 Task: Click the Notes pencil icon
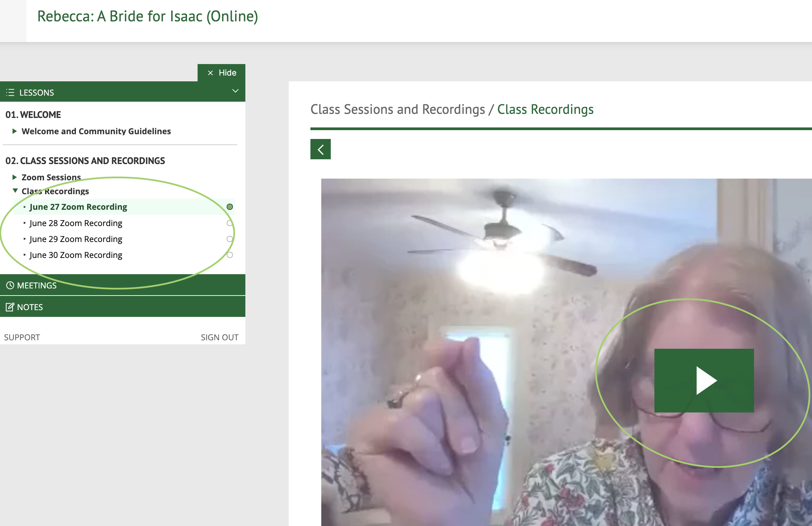point(10,307)
